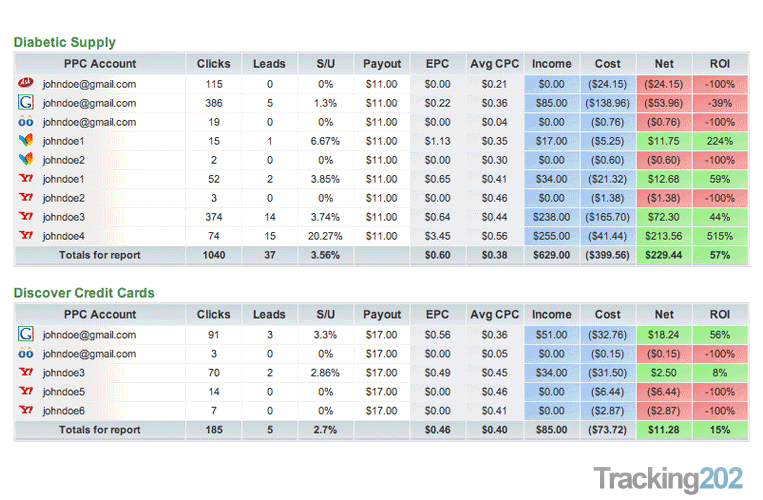Click the Google icon in Diabetic Supply table

tap(26, 102)
